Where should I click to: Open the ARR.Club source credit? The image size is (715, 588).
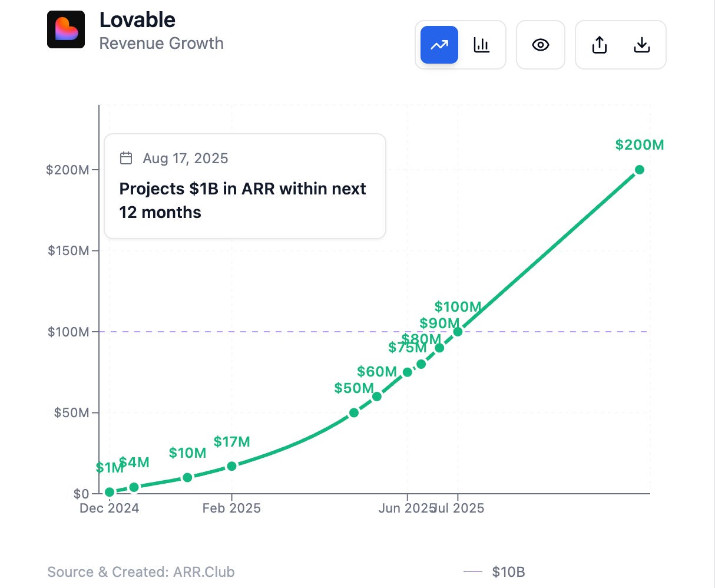141,572
